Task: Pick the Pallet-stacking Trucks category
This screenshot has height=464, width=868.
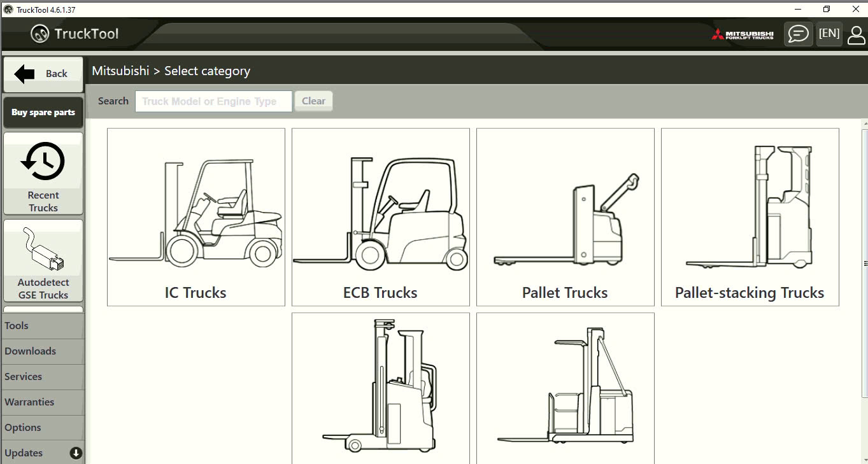Action: [x=750, y=217]
